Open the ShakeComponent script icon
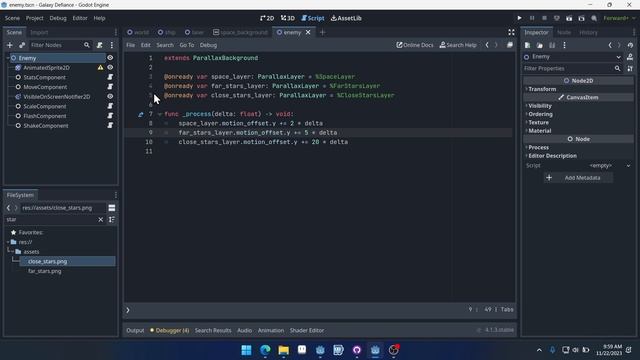Image resolution: width=640 pixels, height=360 pixels. tap(110, 125)
